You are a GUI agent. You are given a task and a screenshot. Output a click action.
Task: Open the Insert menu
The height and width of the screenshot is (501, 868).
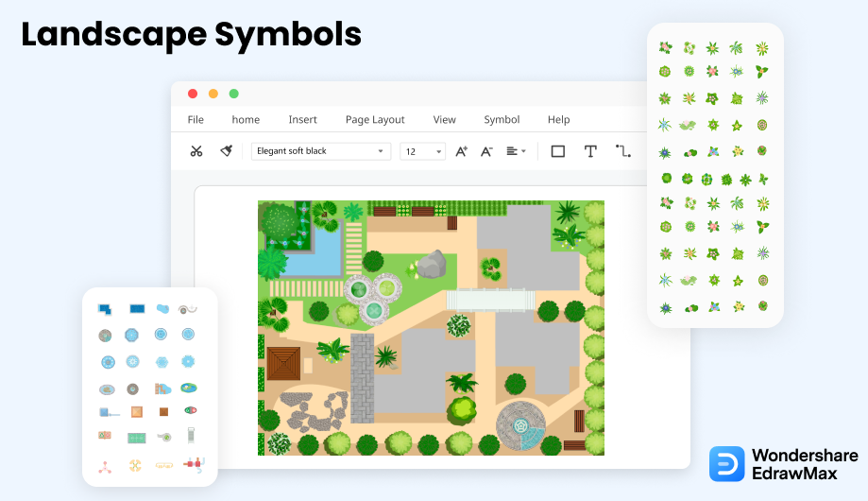(x=303, y=120)
